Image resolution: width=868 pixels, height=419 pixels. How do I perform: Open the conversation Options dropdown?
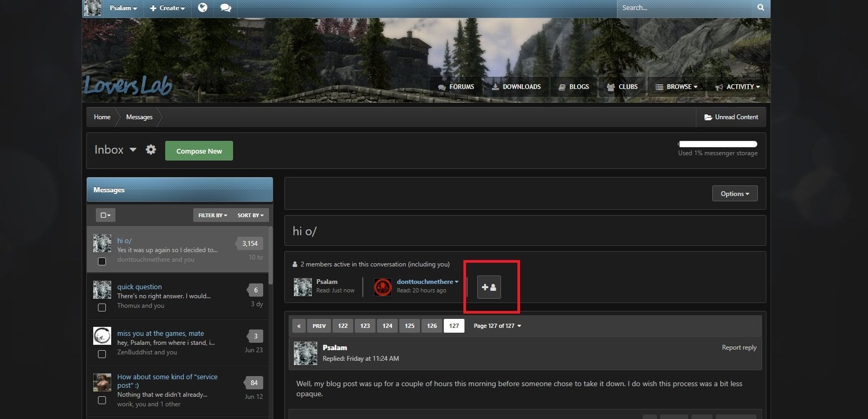tap(735, 193)
